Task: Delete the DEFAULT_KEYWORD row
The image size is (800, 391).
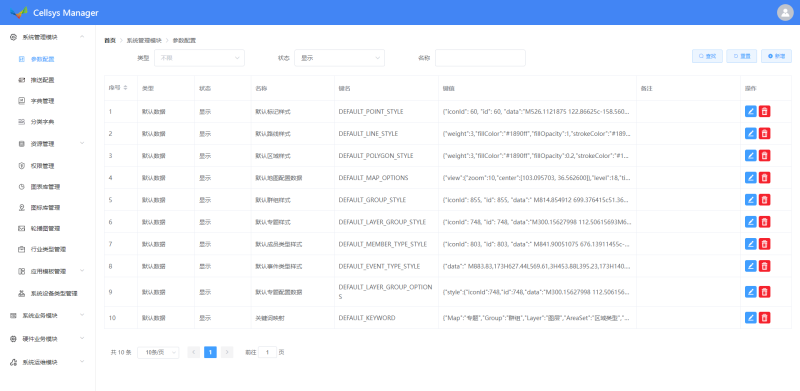Action: pyautogui.click(x=764, y=317)
